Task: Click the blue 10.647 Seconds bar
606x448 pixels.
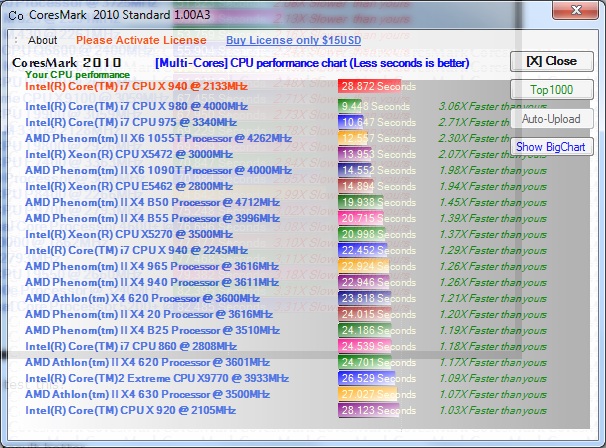Action: 351,122
